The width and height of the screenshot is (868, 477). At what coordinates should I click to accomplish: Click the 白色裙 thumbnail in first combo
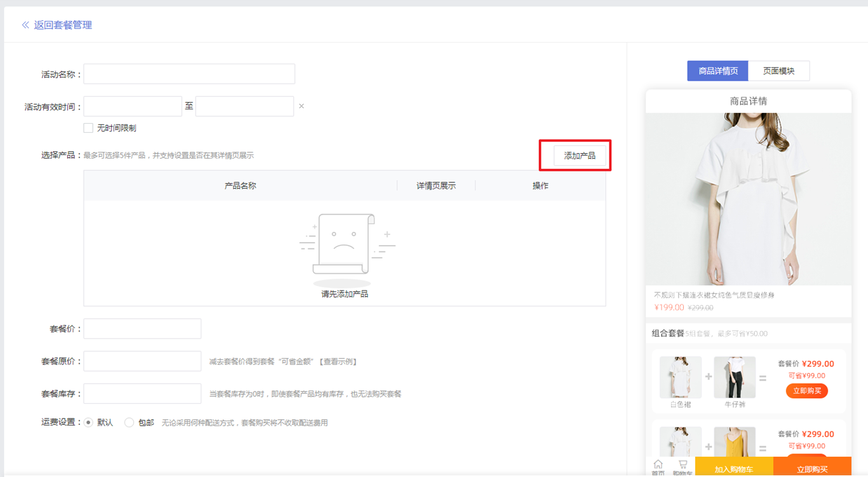681,377
